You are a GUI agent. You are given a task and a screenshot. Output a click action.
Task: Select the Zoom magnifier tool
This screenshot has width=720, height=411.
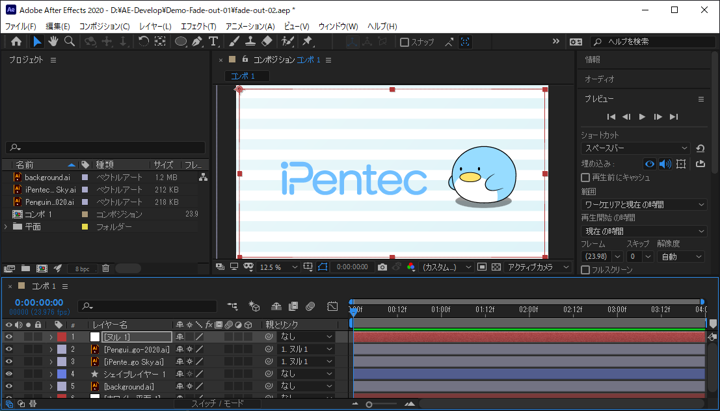69,42
